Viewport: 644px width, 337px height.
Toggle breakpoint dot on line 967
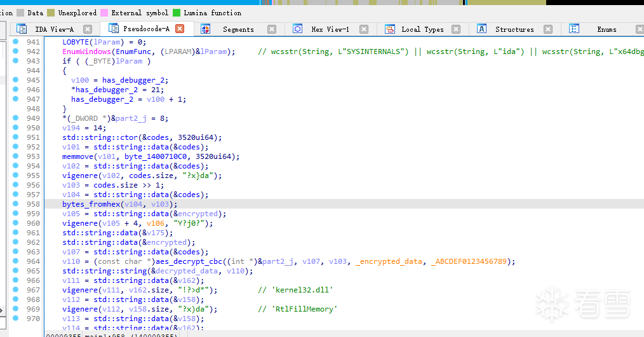[x=15, y=289]
